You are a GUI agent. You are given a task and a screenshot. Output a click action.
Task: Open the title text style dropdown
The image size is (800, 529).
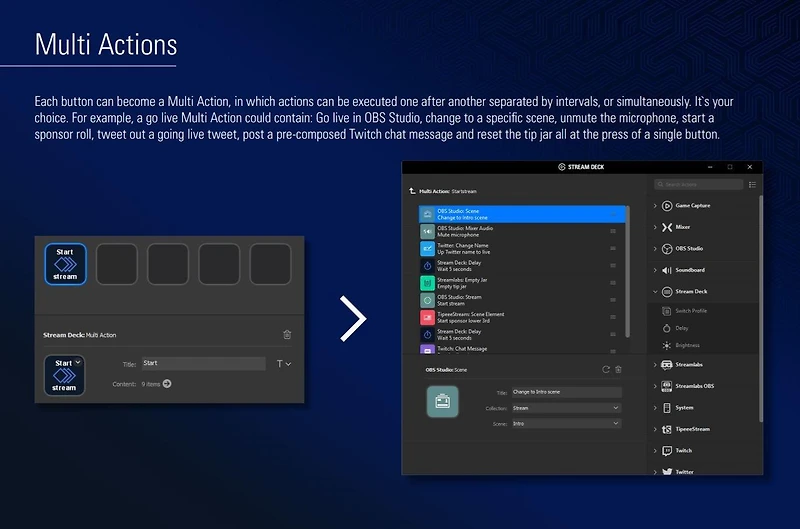(x=284, y=364)
